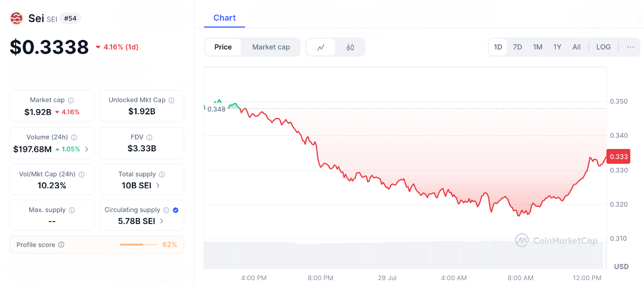Click the Profile score progress bar
This screenshot has height=286, width=644.
coord(139,245)
